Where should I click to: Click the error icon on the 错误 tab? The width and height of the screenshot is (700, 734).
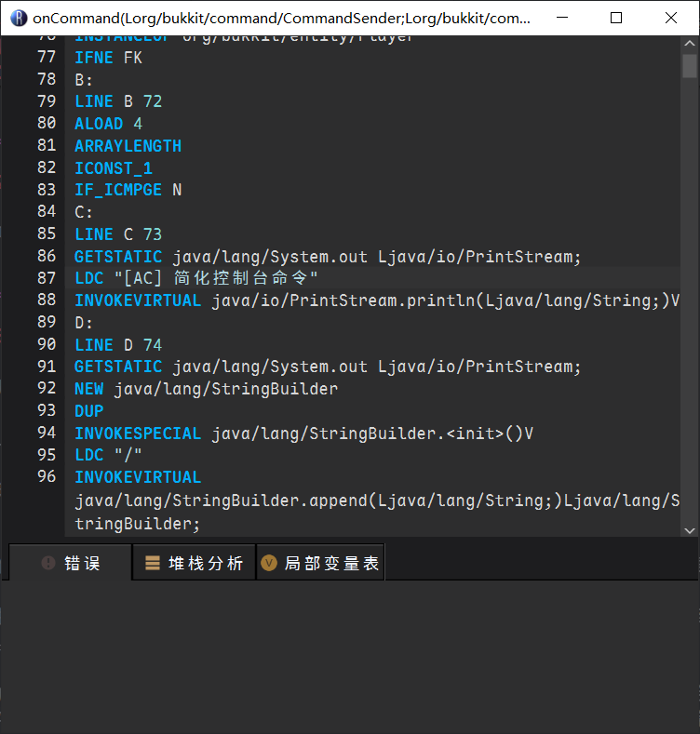pyautogui.click(x=48, y=563)
